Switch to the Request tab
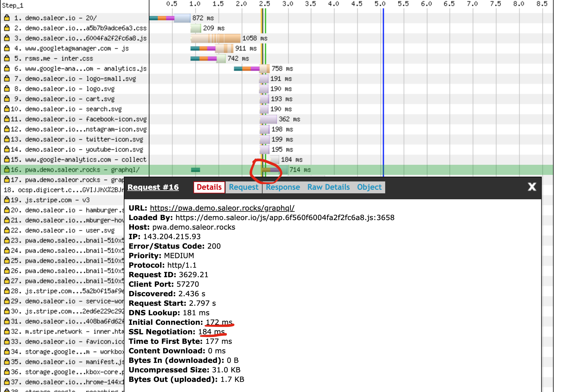 pos(243,187)
